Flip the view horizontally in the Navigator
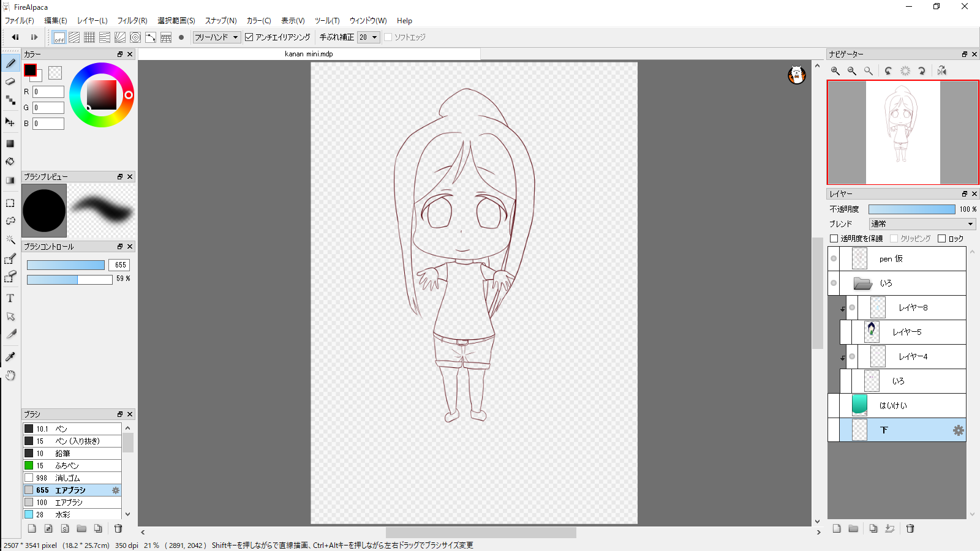This screenshot has height=551, width=980. (x=942, y=71)
